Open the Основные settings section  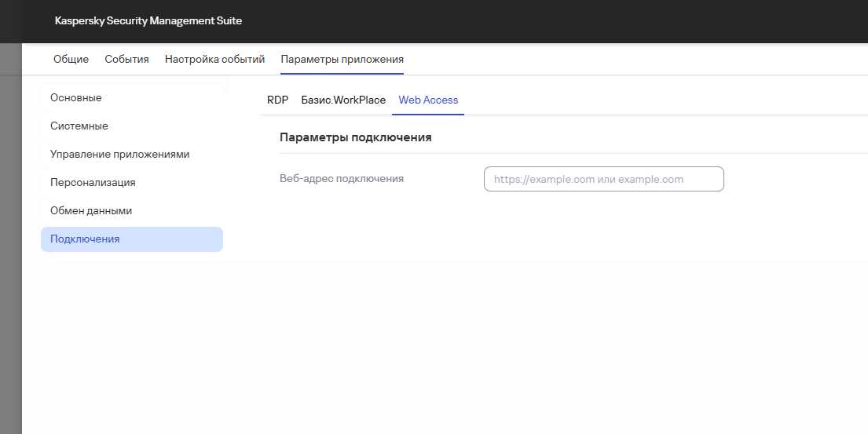(x=76, y=98)
